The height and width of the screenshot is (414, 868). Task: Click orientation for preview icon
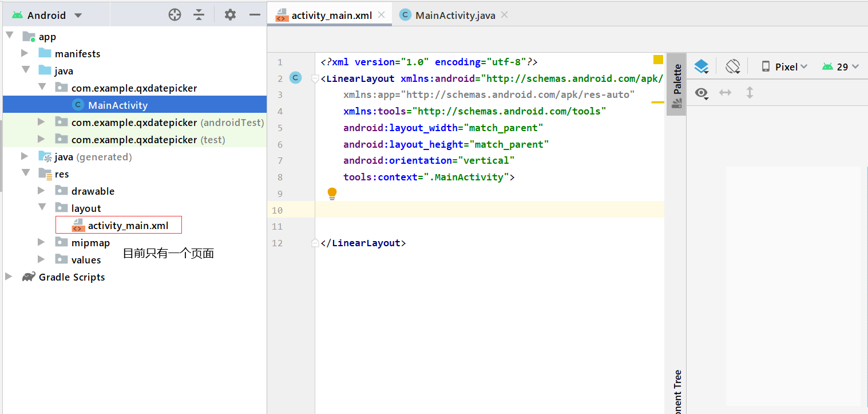(733, 66)
